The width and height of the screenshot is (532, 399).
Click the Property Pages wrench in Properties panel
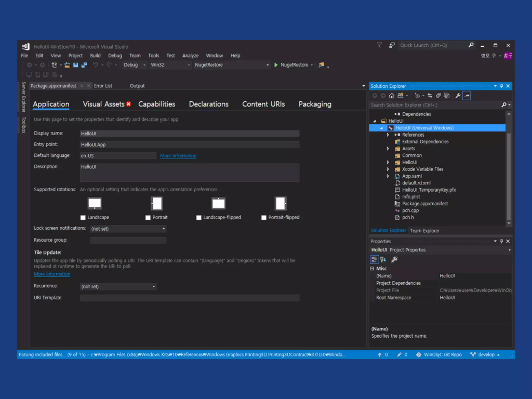tap(394, 259)
